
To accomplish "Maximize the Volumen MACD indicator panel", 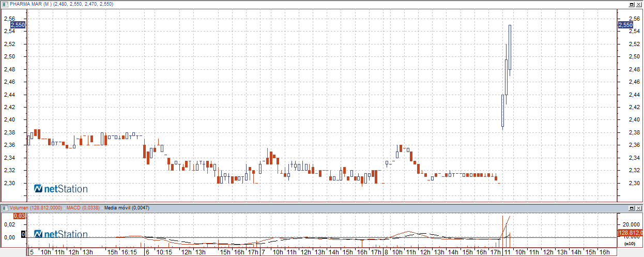I will tap(632, 207).
